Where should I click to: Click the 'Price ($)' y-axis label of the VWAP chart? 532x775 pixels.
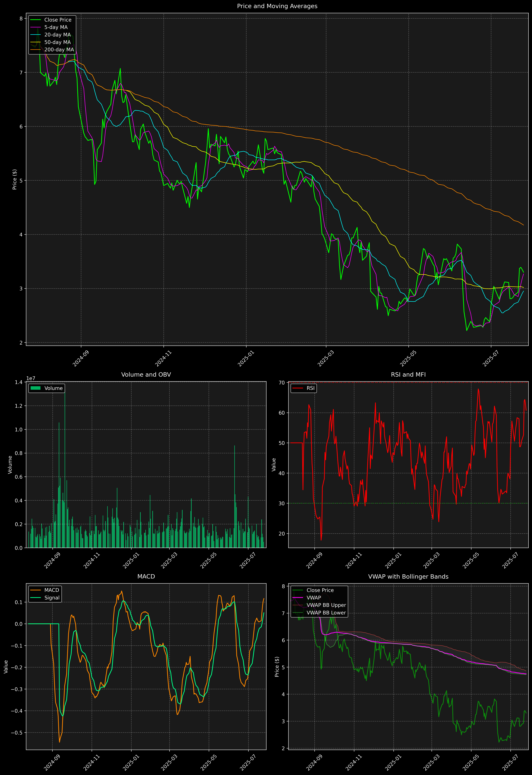click(x=277, y=667)
